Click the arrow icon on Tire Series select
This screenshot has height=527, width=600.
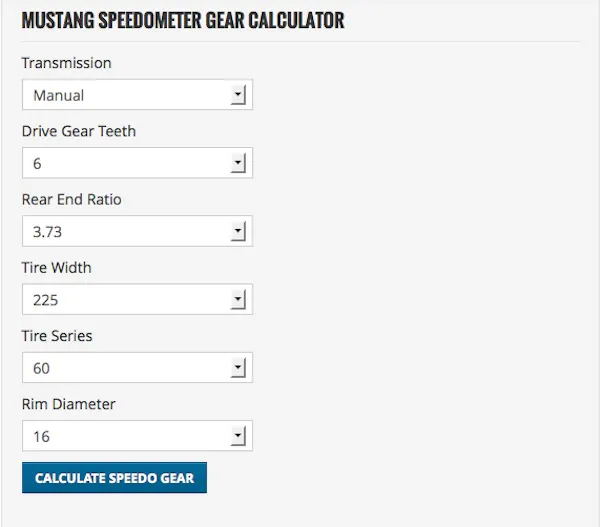tap(238, 367)
